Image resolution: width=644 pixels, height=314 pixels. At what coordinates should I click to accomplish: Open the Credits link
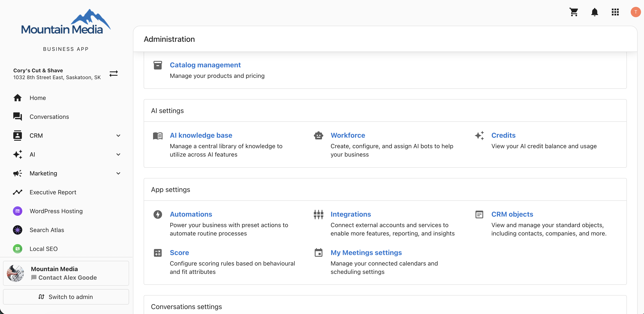[503, 135]
